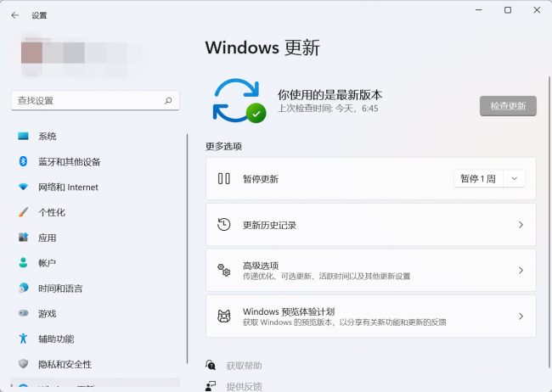Expand 更新历史记录 via its chevron

click(x=521, y=225)
